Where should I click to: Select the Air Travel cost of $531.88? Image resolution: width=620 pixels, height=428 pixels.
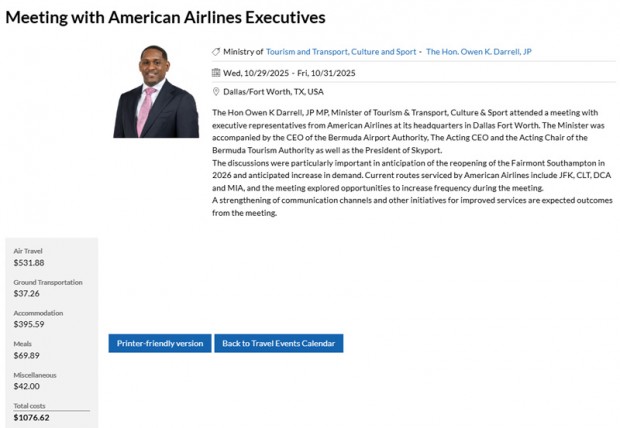tap(29, 263)
